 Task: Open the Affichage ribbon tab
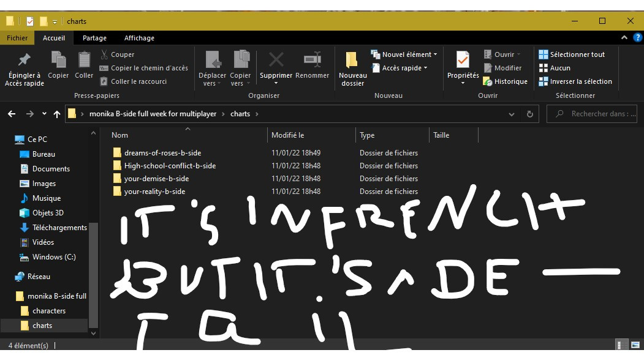(x=138, y=38)
